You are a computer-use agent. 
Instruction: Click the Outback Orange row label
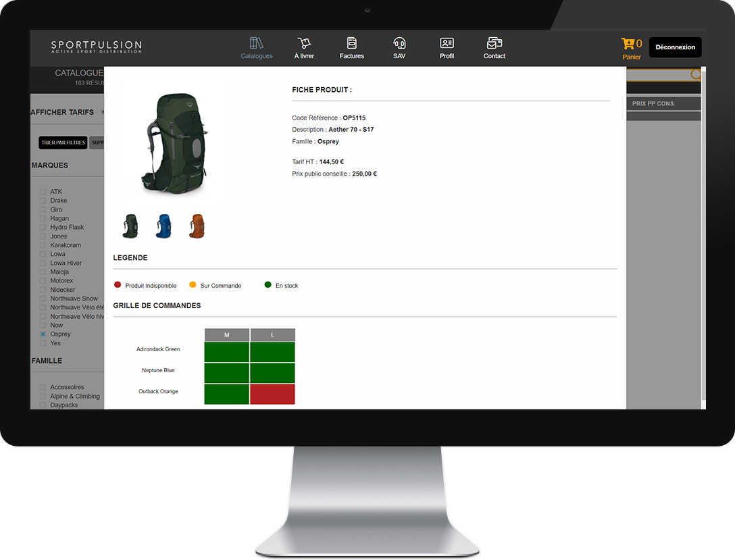point(158,391)
